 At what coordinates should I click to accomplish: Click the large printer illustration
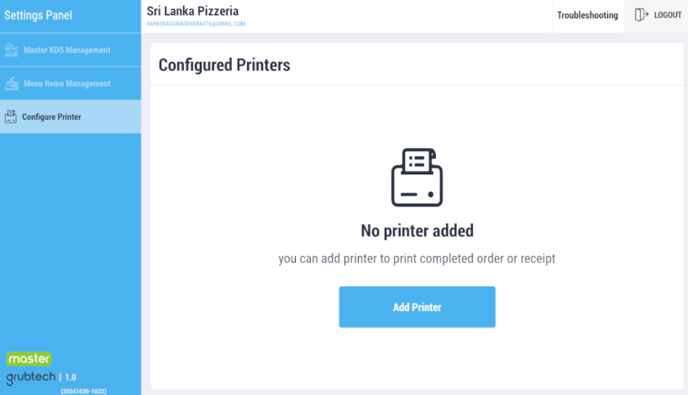click(417, 177)
